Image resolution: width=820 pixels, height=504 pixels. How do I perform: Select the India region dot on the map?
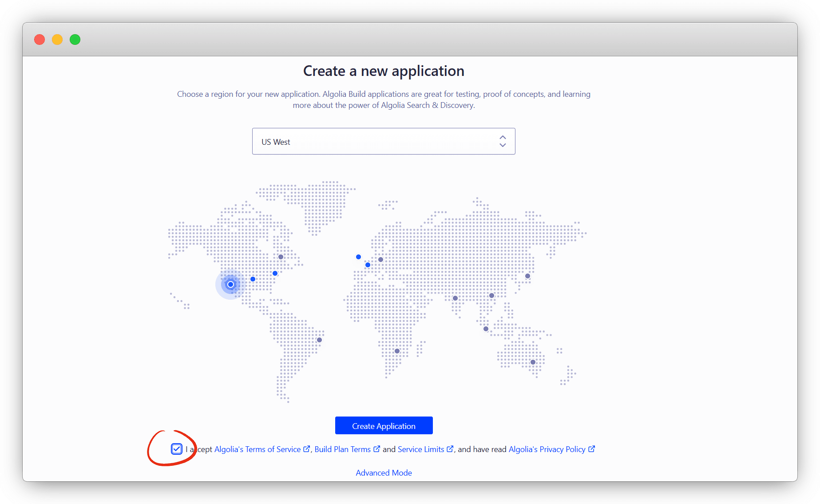455,298
